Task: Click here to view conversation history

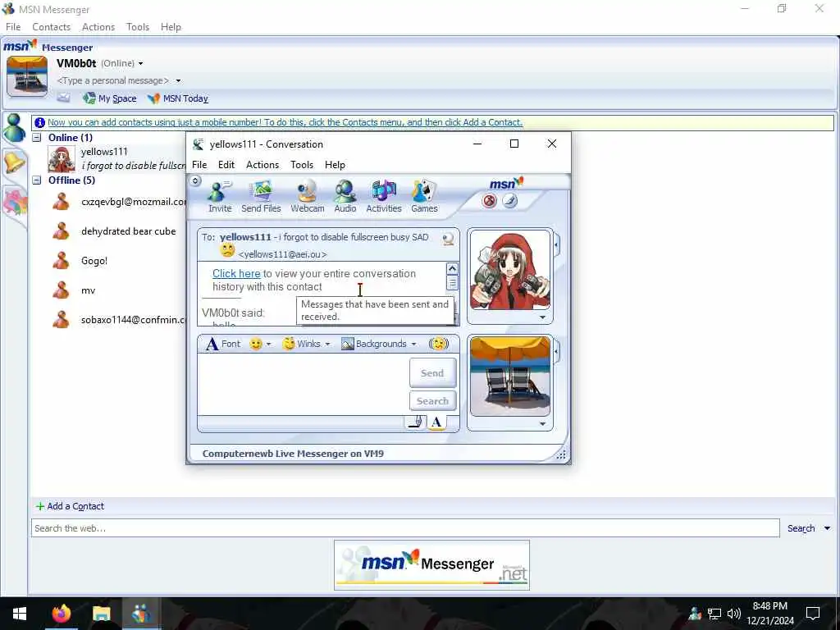Action: [236, 274]
